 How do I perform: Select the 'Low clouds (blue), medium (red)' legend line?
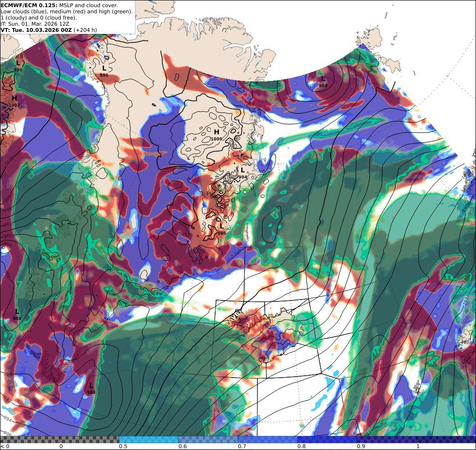point(67,11)
